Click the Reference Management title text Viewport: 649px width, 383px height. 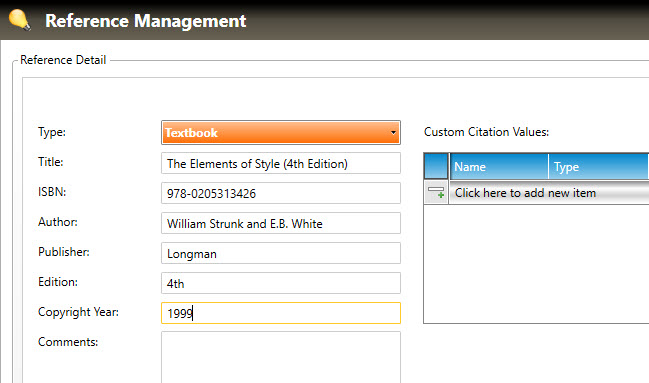(146, 21)
